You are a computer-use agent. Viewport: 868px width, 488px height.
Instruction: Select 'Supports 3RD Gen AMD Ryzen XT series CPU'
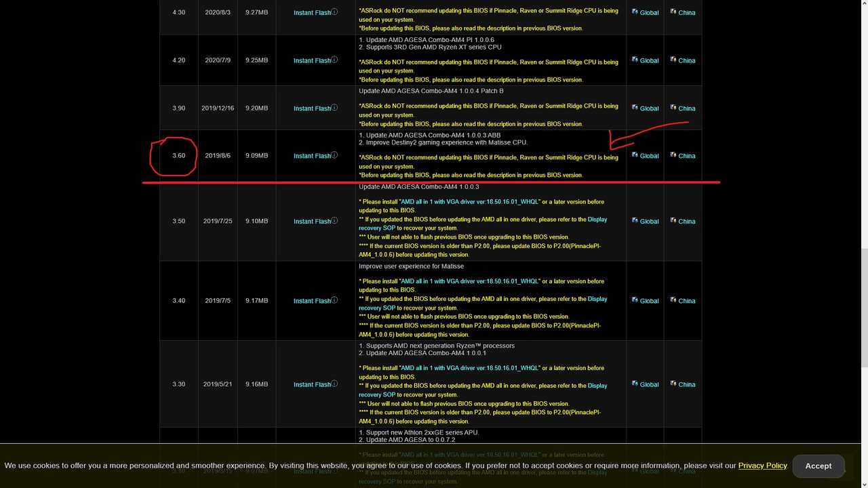(434, 47)
